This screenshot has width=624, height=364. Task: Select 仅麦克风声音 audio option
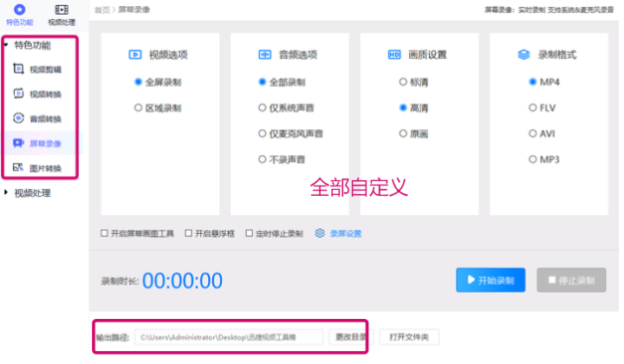[x=290, y=133]
